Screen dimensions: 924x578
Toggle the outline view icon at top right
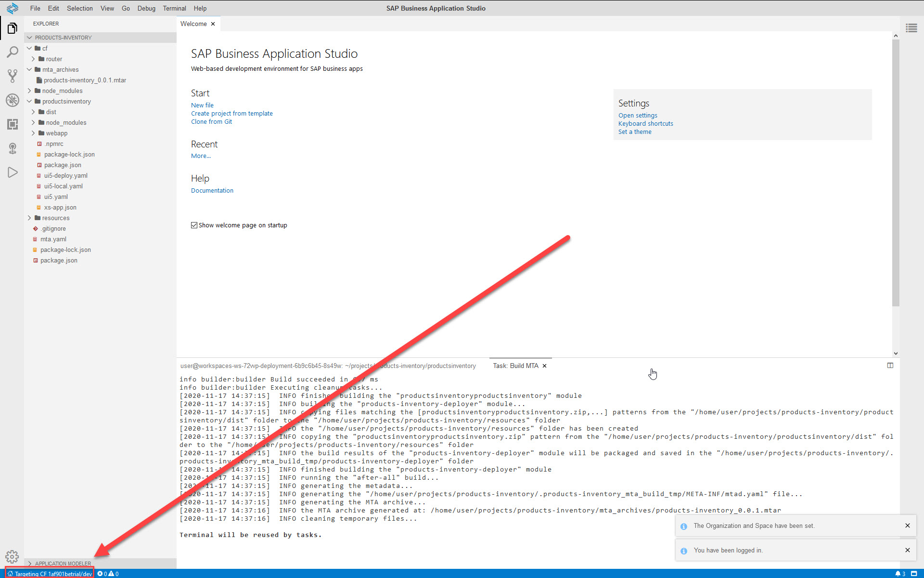coord(911,28)
